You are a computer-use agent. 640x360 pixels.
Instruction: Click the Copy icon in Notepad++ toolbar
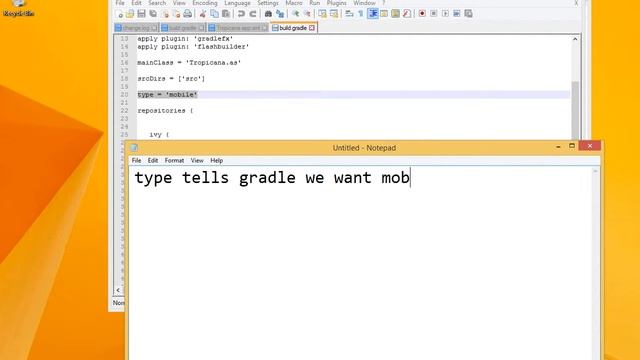[x=214, y=14]
